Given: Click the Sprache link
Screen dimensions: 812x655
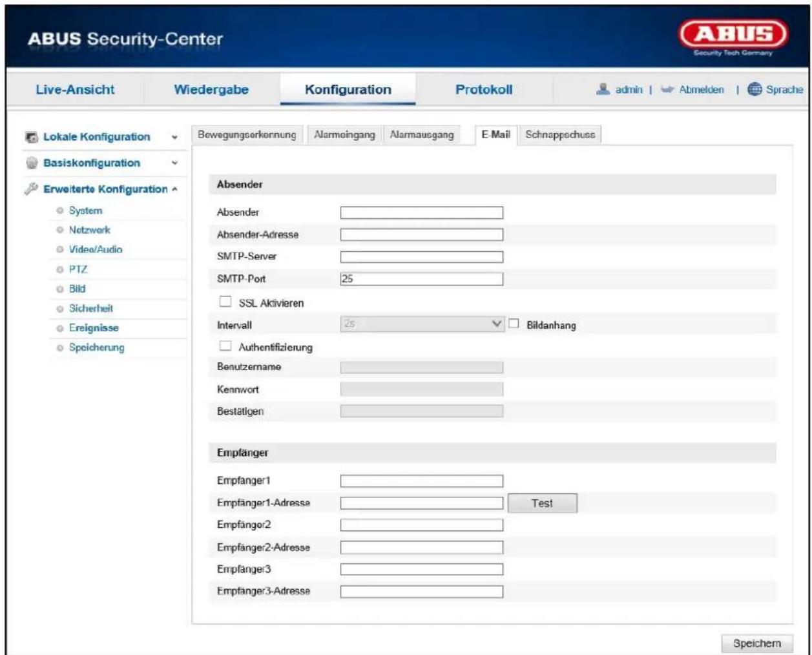Looking at the screenshot, I should point(784,90).
